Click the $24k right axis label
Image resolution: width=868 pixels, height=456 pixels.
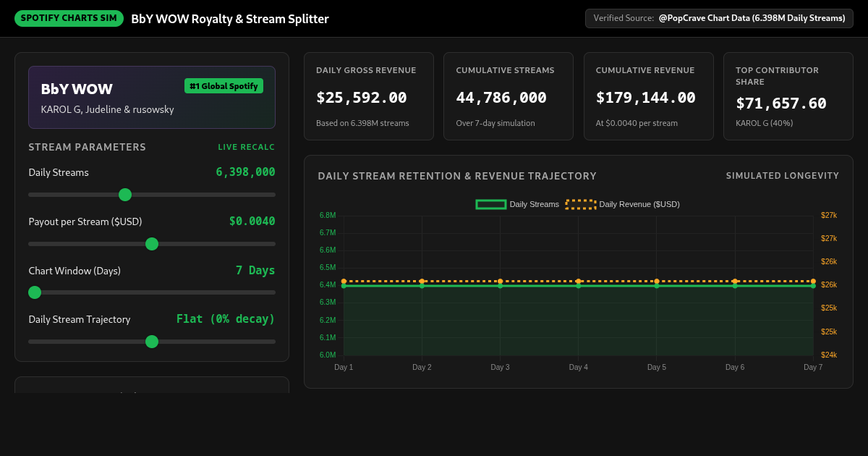[x=829, y=355]
